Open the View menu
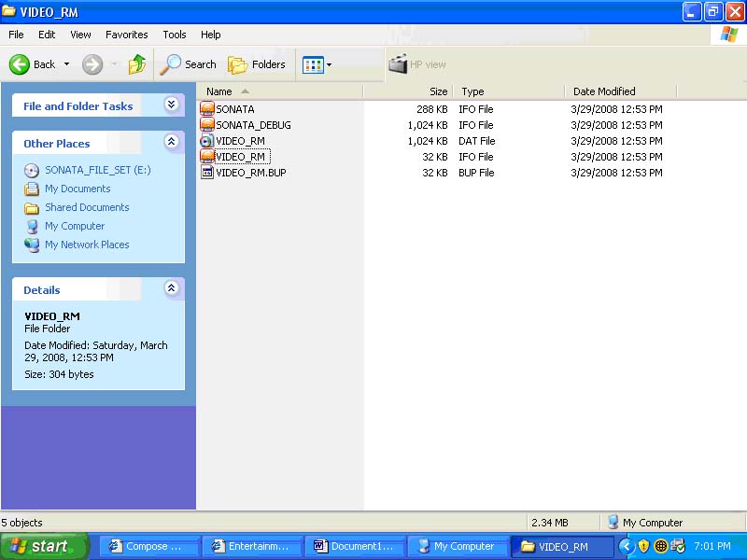The width and height of the screenshot is (747, 560). (80, 35)
